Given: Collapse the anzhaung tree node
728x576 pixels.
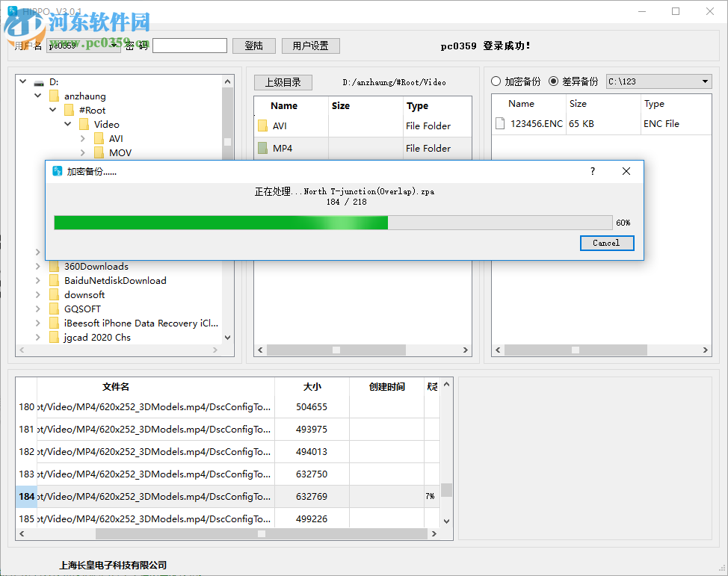Looking at the screenshot, I should click(37, 96).
